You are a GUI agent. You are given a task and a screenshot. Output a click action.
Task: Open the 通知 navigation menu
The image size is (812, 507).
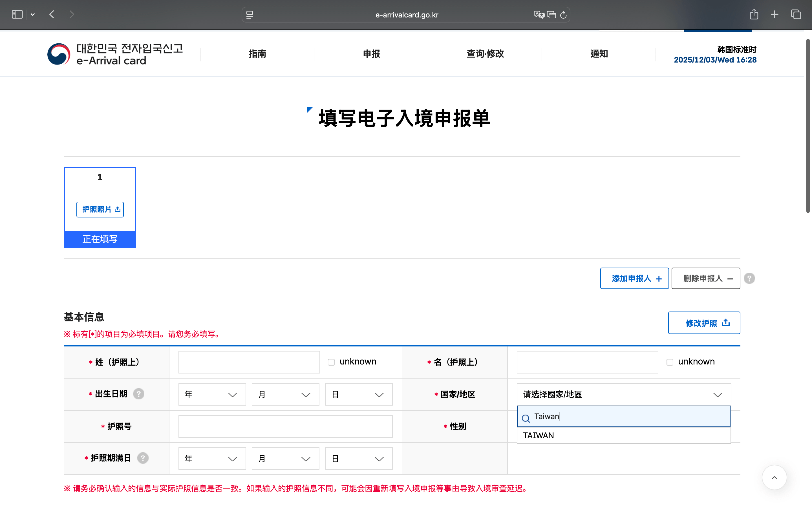pos(599,54)
